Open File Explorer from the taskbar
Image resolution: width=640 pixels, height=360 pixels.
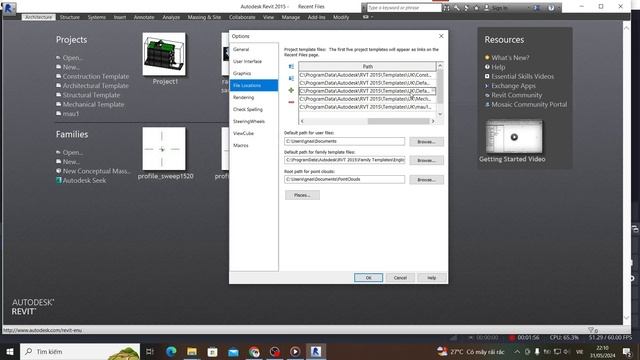pos(192,351)
